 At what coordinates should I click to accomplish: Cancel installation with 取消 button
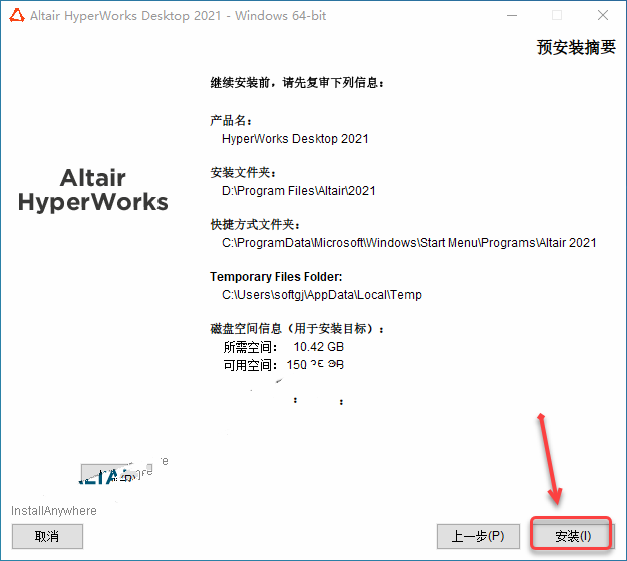pyautogui.click(x=47, y=536)
